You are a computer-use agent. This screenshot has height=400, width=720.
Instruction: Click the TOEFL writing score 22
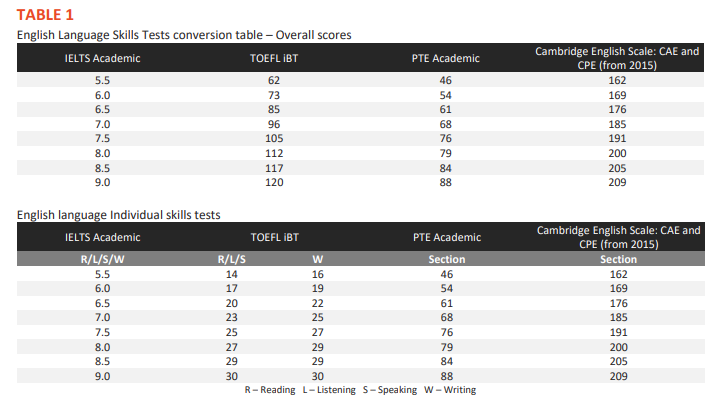pyautogui.click(x=318, y=304)
